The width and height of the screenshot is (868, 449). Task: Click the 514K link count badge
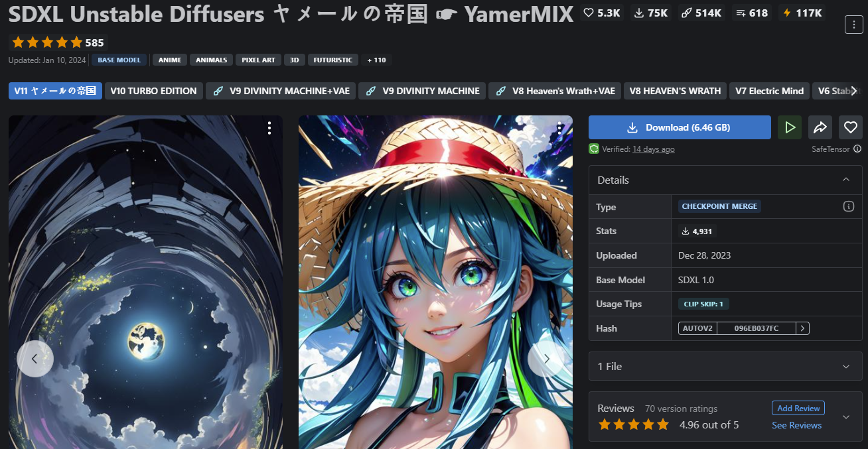[702, 13]
